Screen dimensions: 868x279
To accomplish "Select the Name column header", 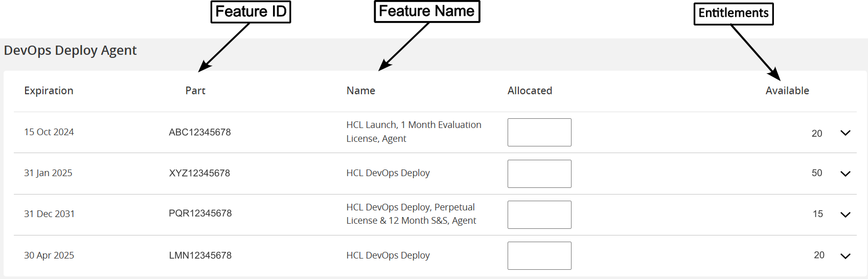I will (361, 91).
